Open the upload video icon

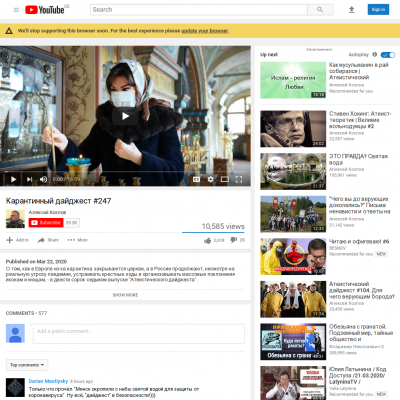tap(352, 10)
